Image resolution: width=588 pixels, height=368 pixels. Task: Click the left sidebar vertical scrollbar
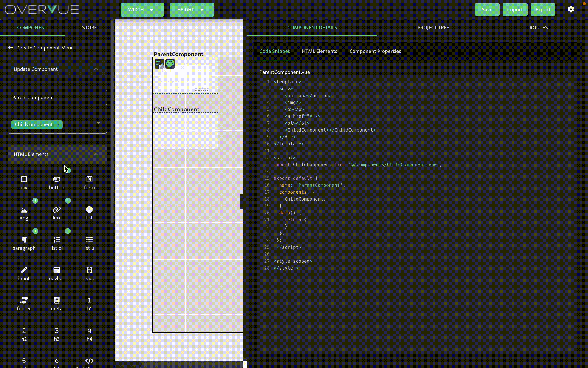pos(113,121)
